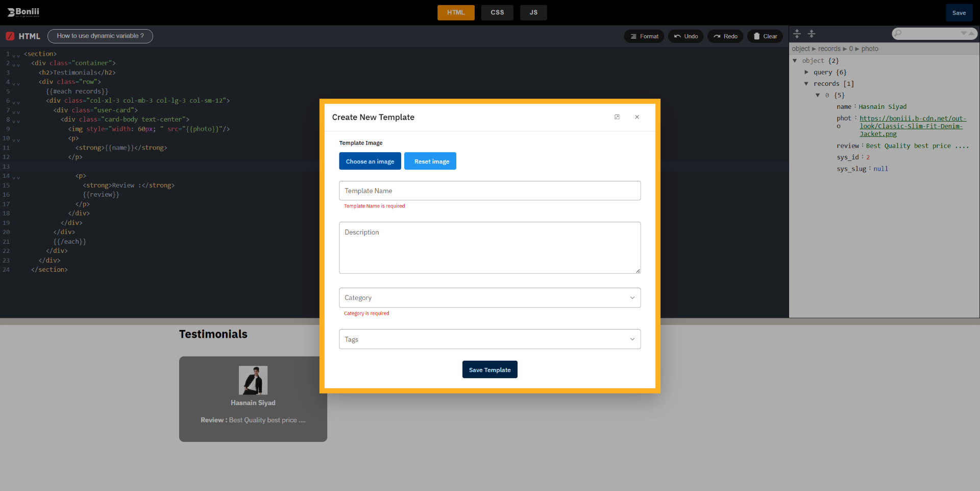This screenshot has width=980, height=491.
Task: Click the red HTML editor icon
Action: click(10, 36)
